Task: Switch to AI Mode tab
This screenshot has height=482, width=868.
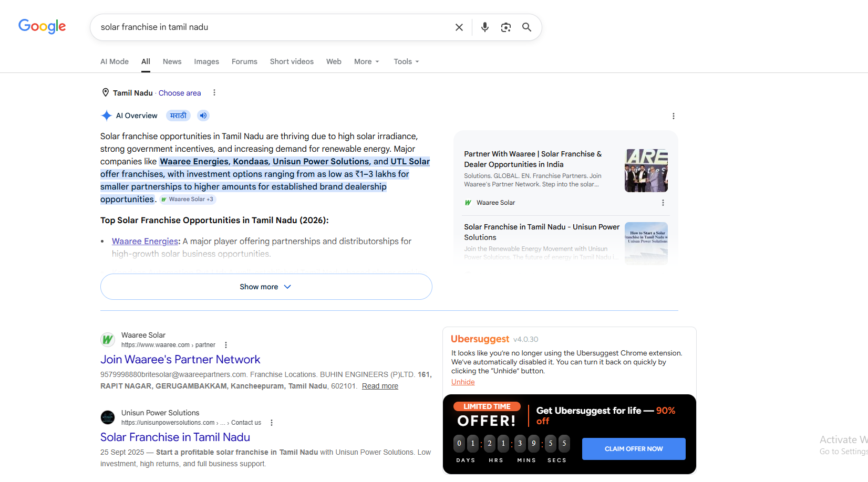Action: pos(115,61)
